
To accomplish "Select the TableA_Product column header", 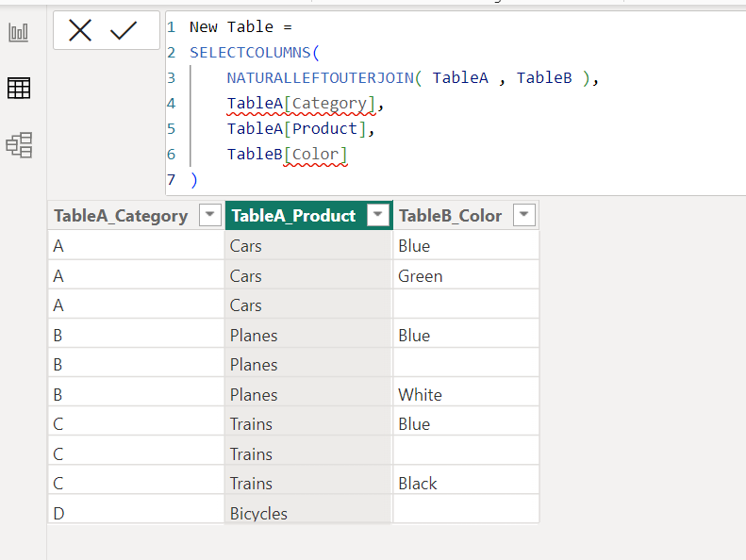I will 308,216.
